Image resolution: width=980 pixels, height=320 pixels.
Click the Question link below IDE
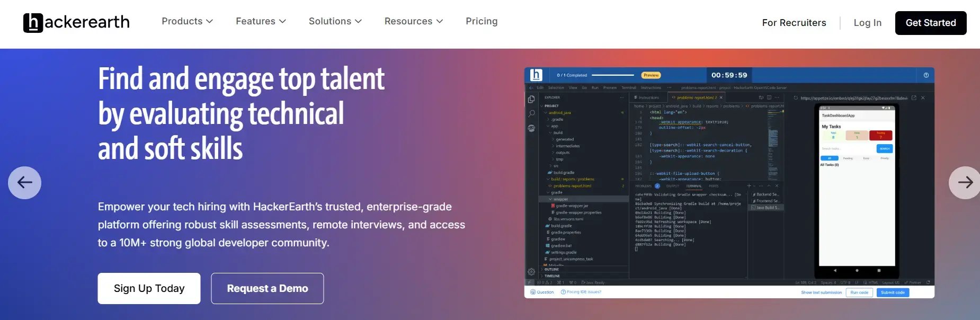point(542,292)
